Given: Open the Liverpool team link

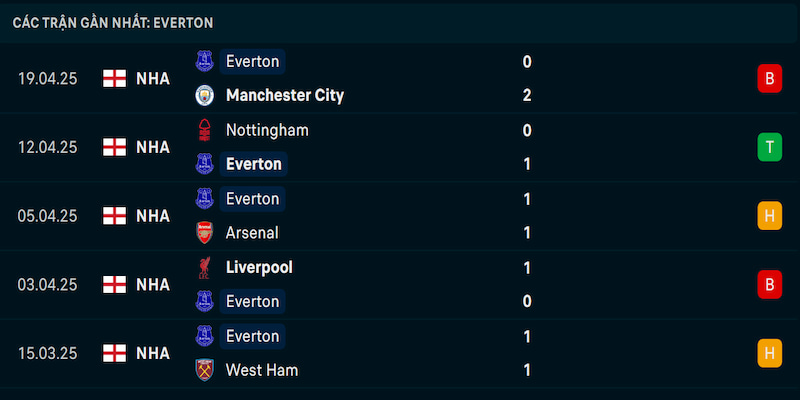Looking at the screenshot, I should pyautogui.click(x=259, y=267).
